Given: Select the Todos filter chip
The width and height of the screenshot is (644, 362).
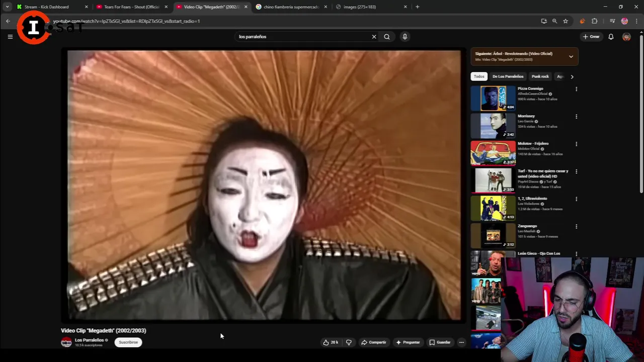Looking at the screenshot, I should [479, 76].
